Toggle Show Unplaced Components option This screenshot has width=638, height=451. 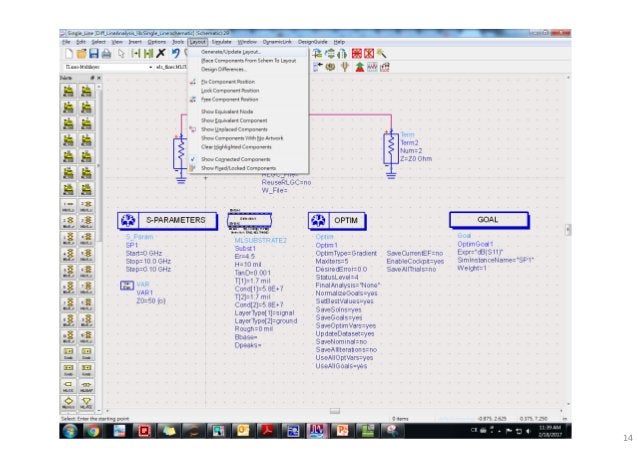(234, 129)
